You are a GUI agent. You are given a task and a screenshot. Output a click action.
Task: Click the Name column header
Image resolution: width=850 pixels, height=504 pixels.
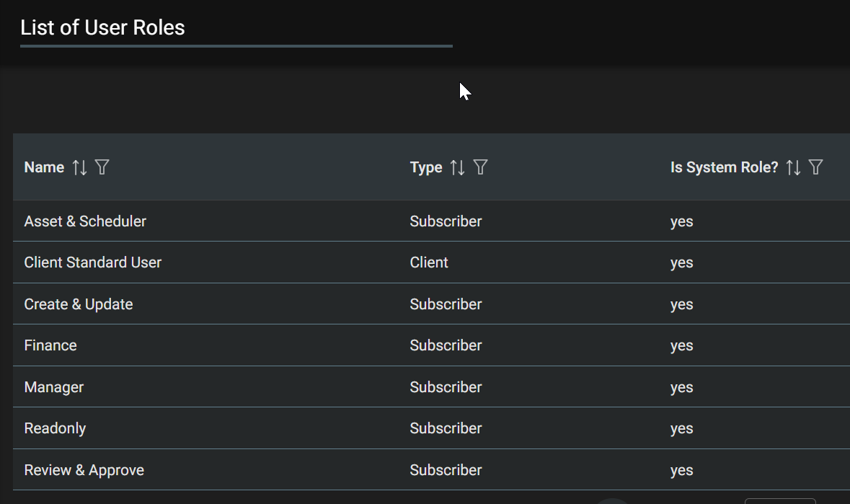click(x=43, y=167)
